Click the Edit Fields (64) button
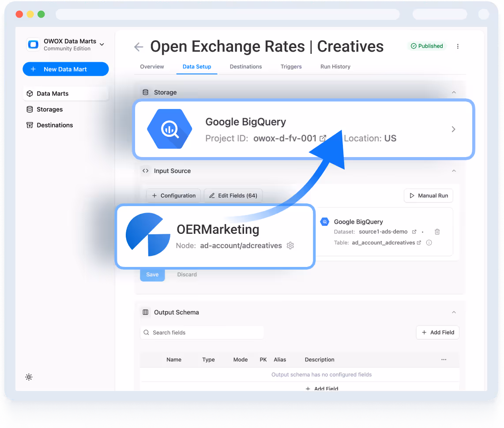The height and width of the screenshot is (428, 504). pyautogui.click(x=233, y=195)
